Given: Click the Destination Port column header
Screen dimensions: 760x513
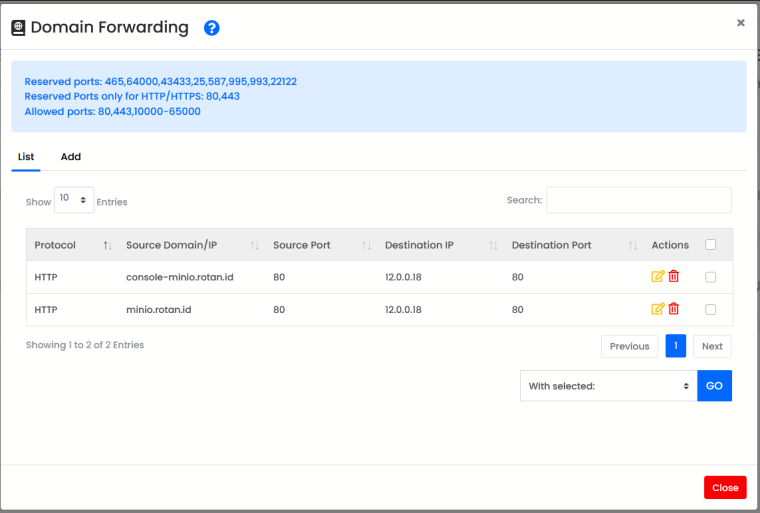Looking at the screenshot, I should pos(574,245).
